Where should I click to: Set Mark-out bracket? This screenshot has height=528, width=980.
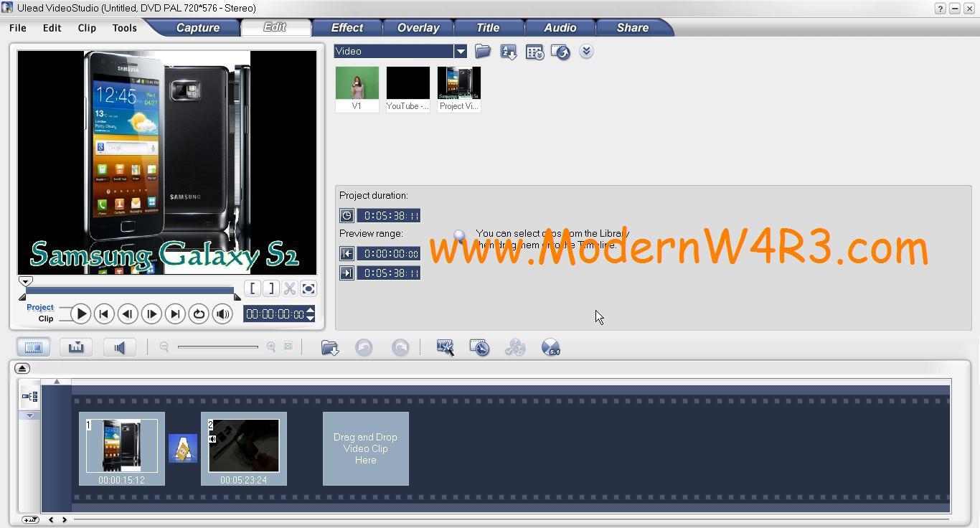pyautogui.click(x=270, y=288)
